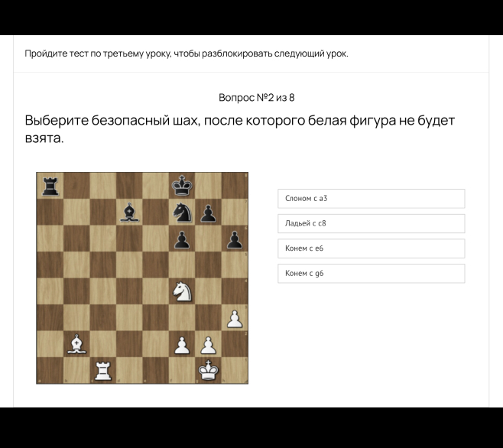Viewport: 503px width, 448px height.
Task: Click the black pawn on g7
Action: [209, 212]
